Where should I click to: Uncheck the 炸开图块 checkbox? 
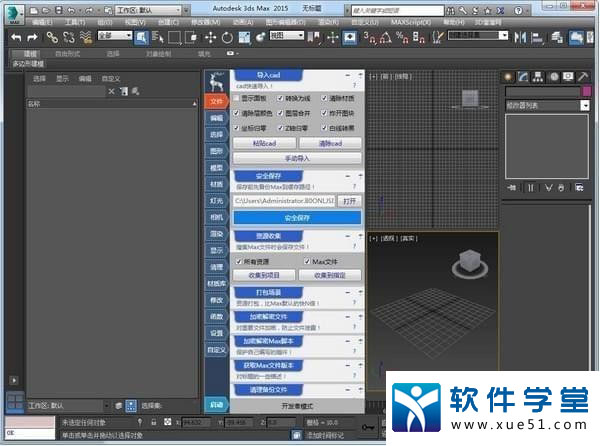(x=324, y=113)
